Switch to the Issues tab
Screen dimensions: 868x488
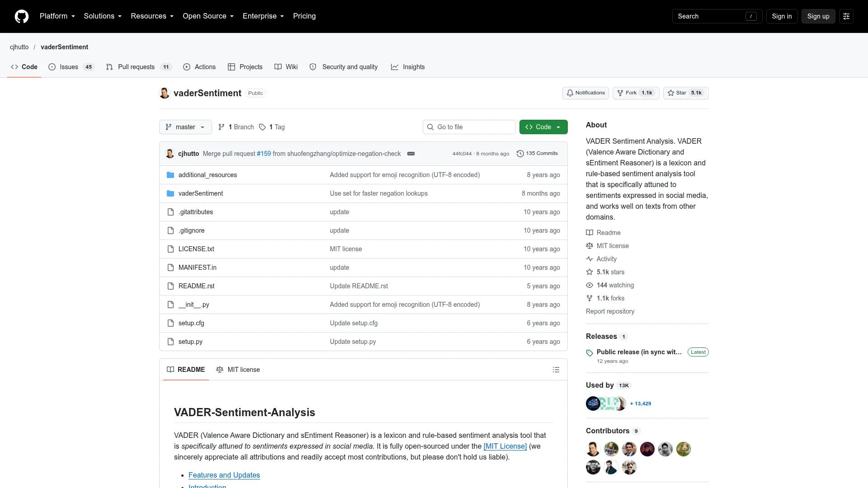click(x=71, y=67)
